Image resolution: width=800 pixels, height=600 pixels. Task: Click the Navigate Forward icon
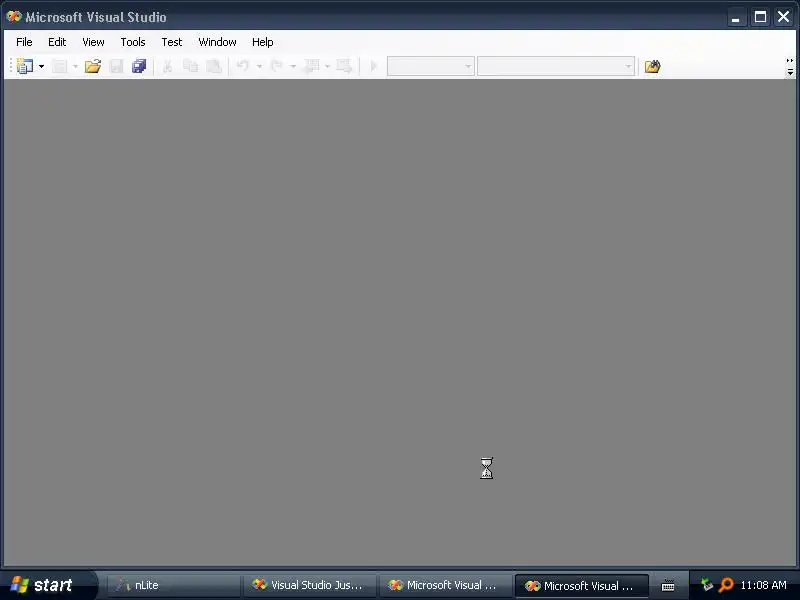(x=344, y=66)
